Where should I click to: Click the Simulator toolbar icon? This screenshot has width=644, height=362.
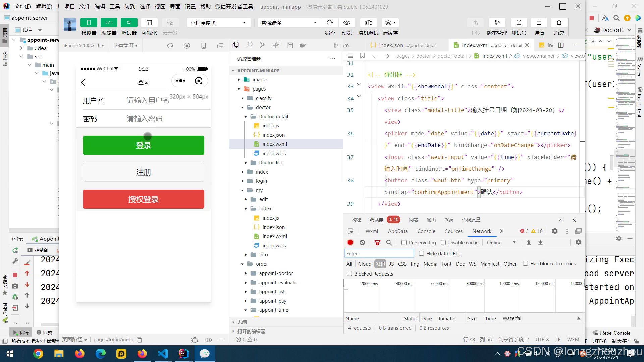tap(89, 23)
